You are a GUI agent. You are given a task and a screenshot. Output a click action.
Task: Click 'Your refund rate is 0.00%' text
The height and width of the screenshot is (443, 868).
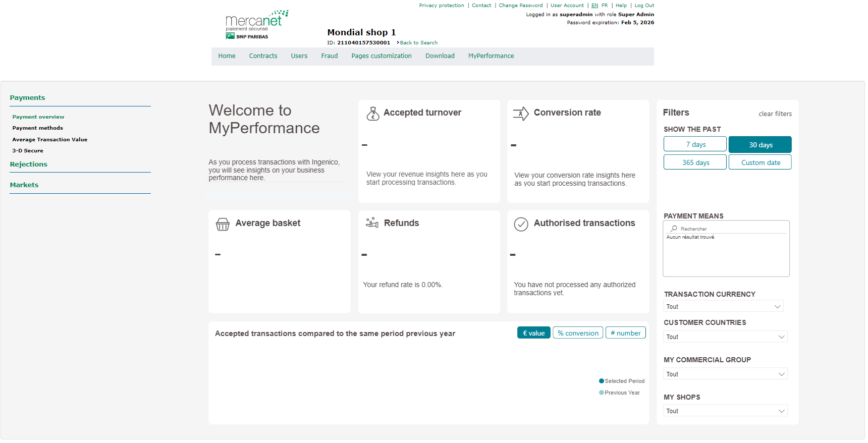tap(403, 285)
